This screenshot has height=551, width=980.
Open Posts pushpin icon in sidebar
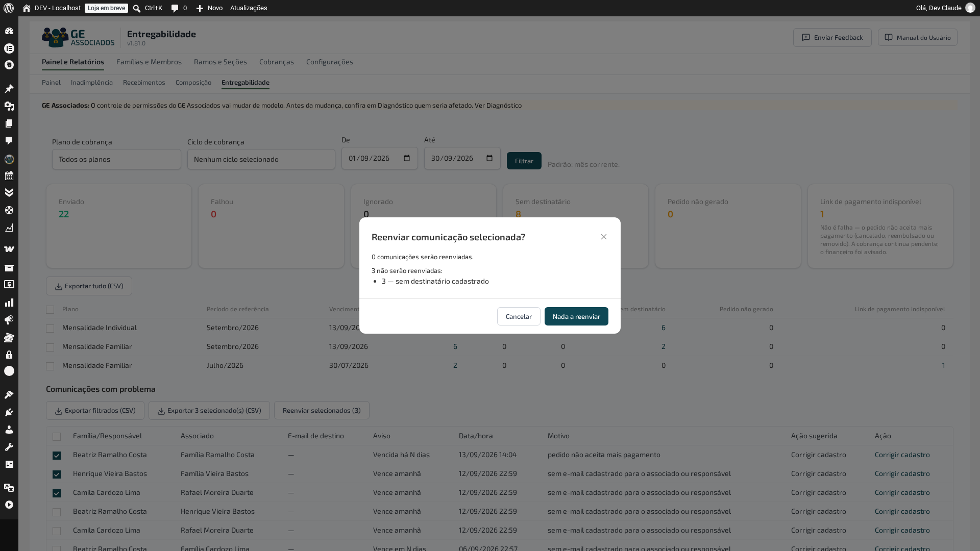(x=9, y=89)
